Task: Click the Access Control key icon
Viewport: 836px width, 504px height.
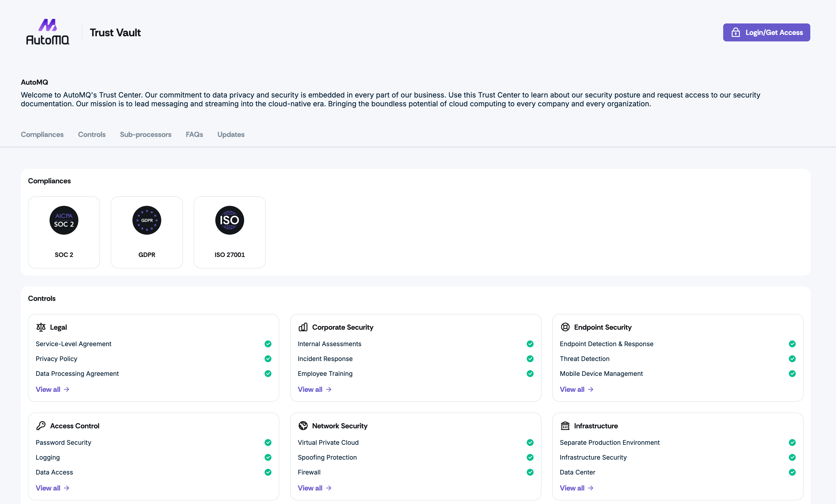Action: [41, 426]
